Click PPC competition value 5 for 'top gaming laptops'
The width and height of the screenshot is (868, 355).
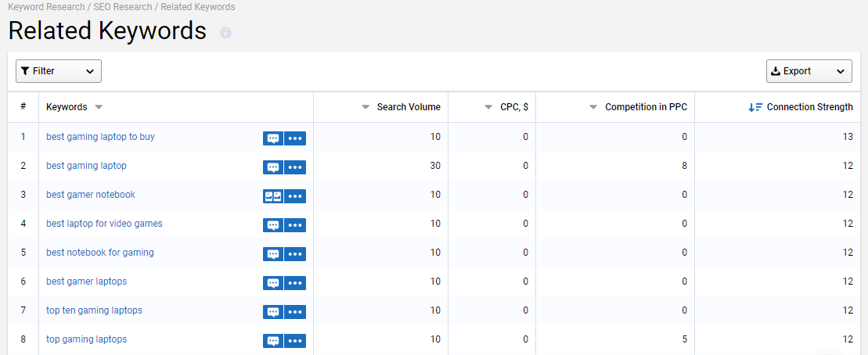685,339
